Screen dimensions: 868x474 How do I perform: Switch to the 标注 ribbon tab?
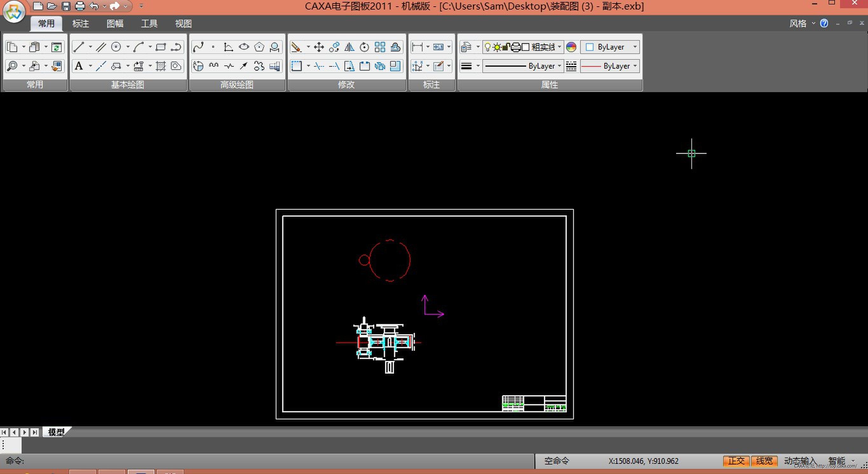tap(80, 24)
